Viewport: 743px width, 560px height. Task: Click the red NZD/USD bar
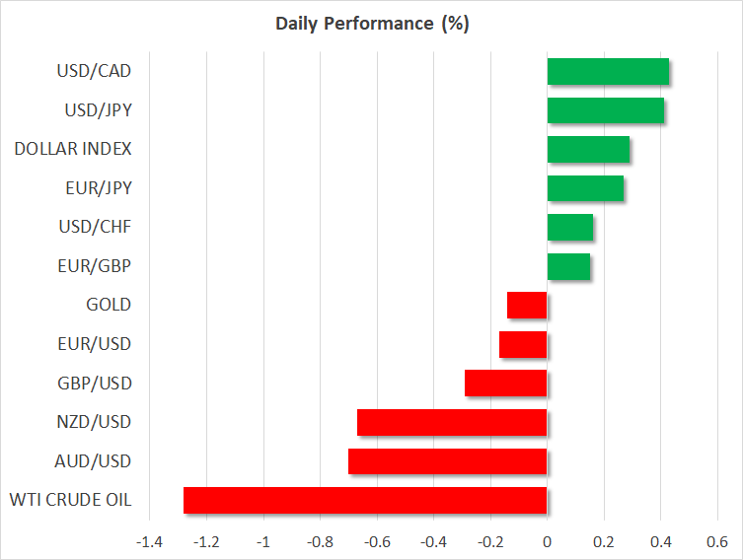tap(452, 422)
